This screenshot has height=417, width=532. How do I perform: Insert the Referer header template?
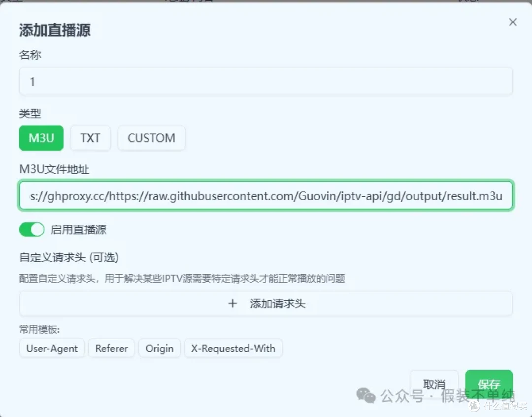pos(112,348)
